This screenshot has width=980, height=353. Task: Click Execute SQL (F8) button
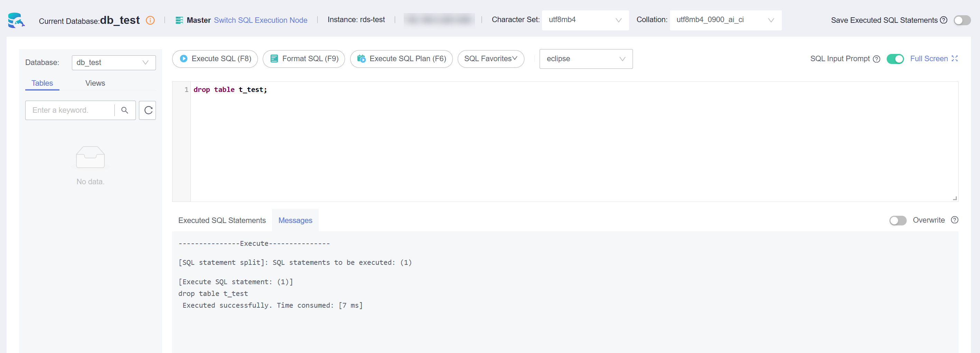215,59
